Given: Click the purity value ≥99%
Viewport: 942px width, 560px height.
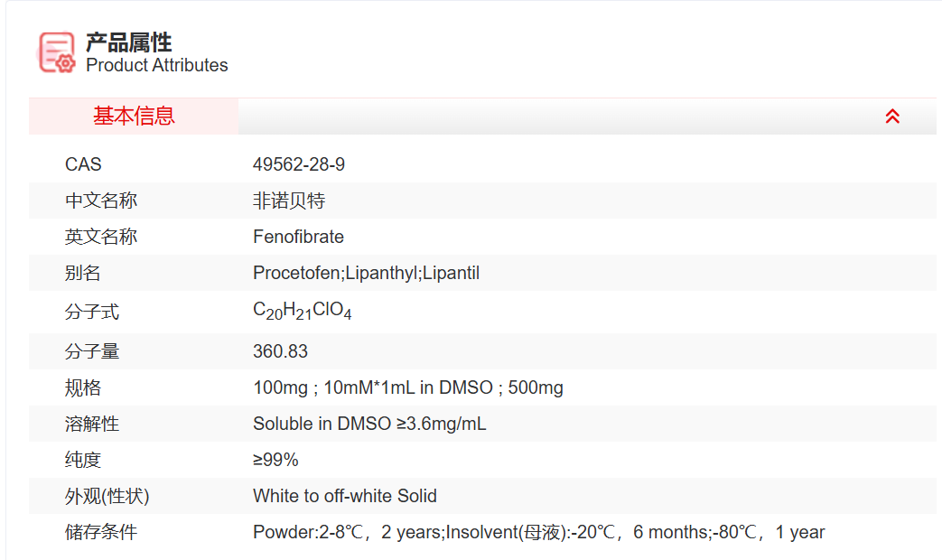Looking at the screenshot, I should [x=275, y=460].
